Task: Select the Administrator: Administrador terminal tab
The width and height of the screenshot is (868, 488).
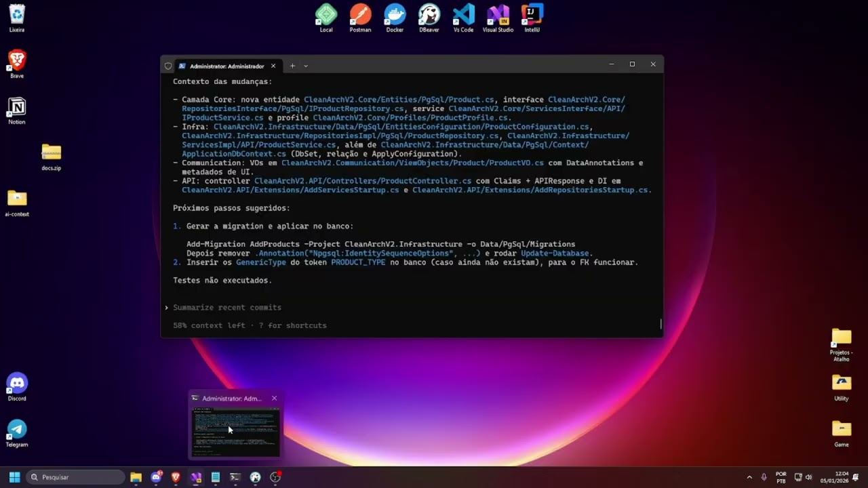Action: point(226,66)
